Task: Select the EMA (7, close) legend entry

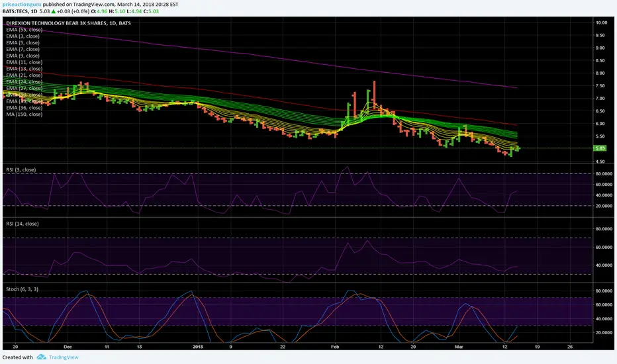Action: 23,49
